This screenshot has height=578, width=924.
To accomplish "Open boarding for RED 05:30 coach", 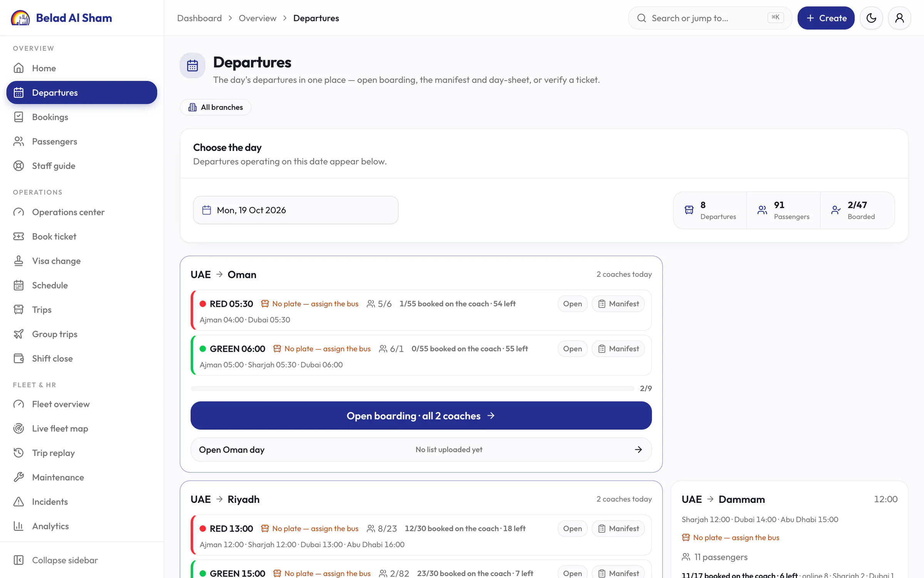I will click(x=572, y=304).
